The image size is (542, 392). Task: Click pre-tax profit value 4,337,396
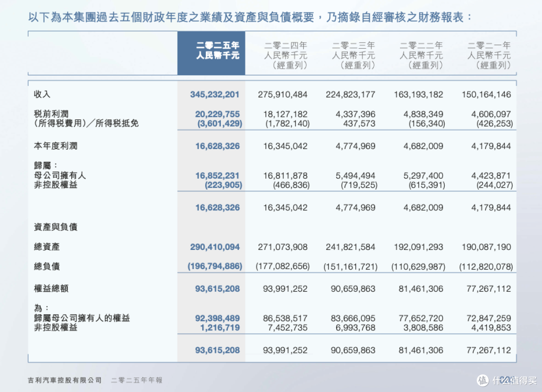[x=355, y=114]
